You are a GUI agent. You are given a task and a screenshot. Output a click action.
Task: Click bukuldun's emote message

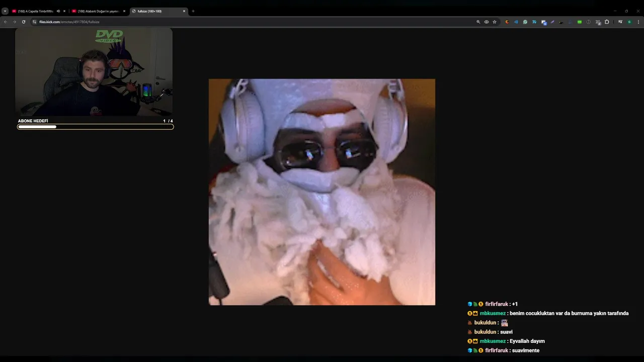coord(488,323)
